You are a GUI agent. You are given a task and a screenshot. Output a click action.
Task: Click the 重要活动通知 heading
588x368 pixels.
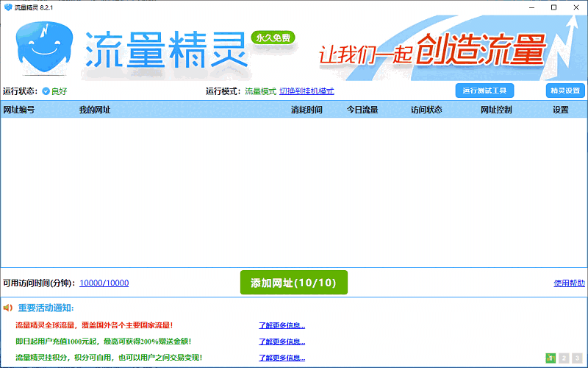(x=46, y=308)
